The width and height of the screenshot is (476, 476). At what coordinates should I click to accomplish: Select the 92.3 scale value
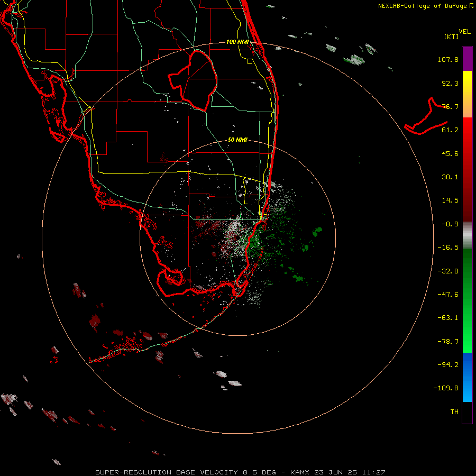click(450, 83)
